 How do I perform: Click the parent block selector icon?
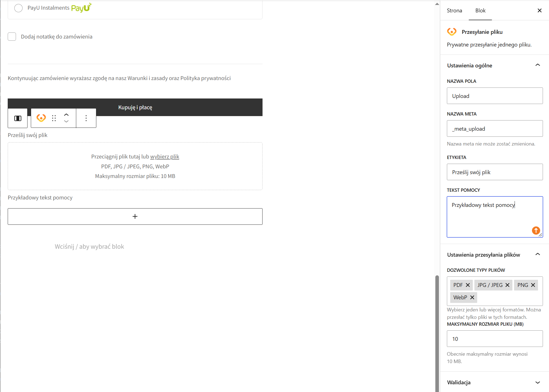18,118
